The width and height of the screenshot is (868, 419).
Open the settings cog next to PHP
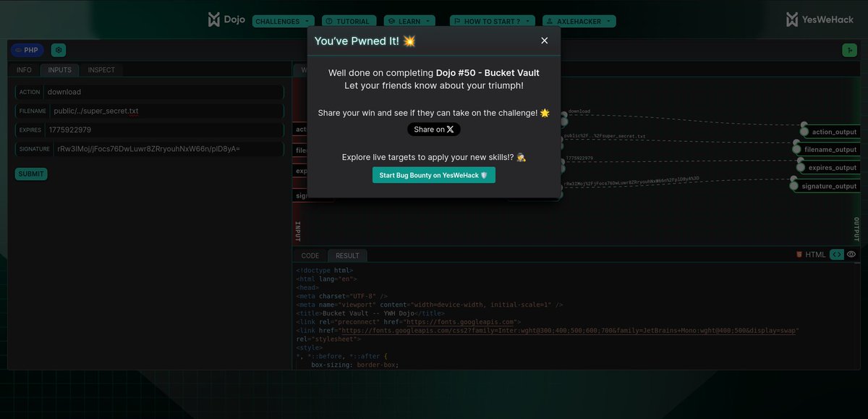59,50
